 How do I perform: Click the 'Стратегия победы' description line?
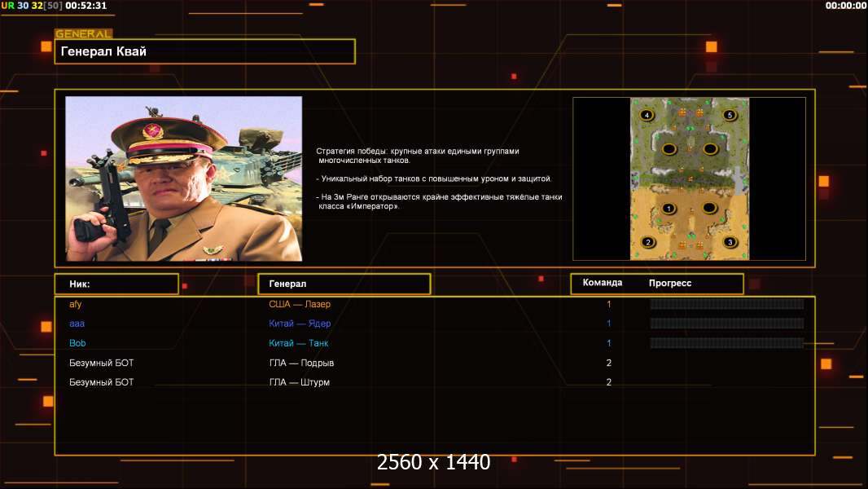(418, 156)
